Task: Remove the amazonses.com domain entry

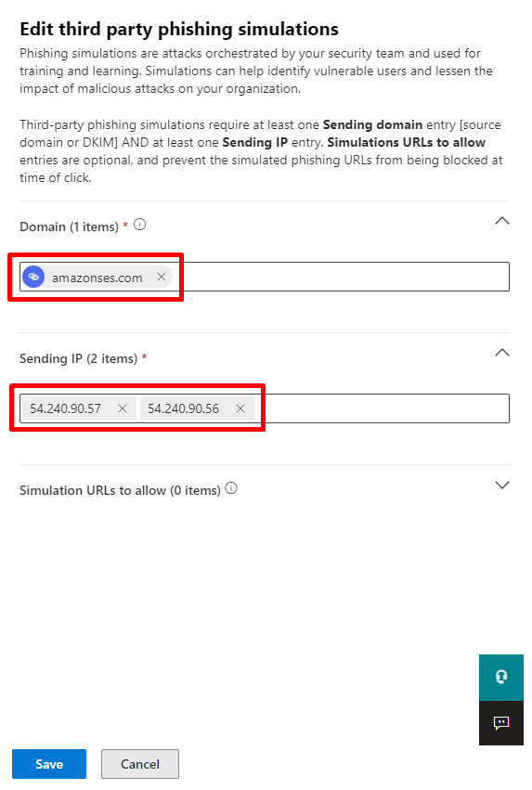Action: 162,277
